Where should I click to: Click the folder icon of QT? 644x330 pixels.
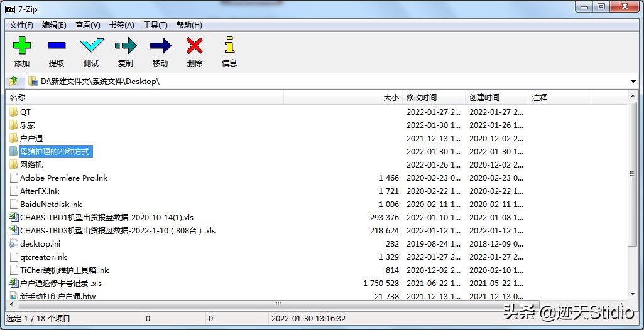coord(14,112)
